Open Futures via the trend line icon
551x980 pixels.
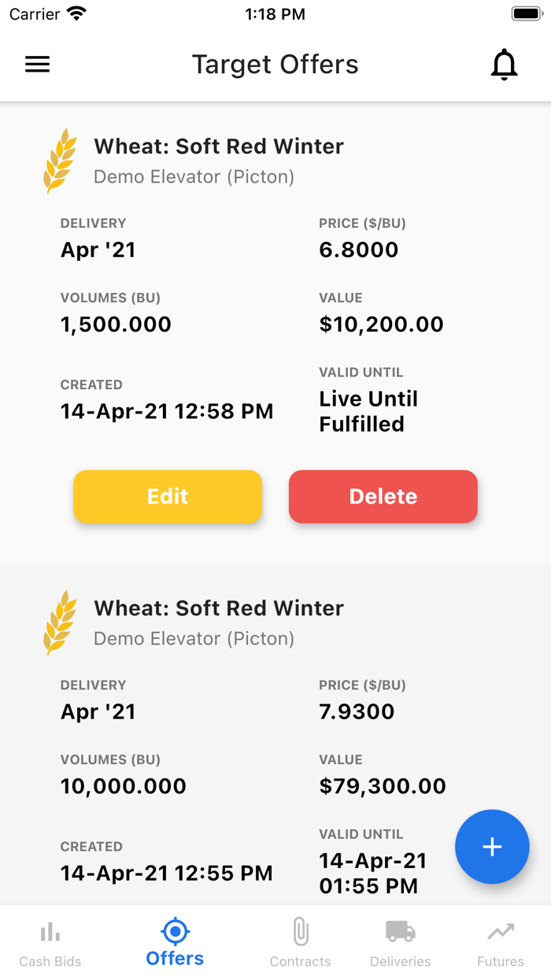click(500, 930)
